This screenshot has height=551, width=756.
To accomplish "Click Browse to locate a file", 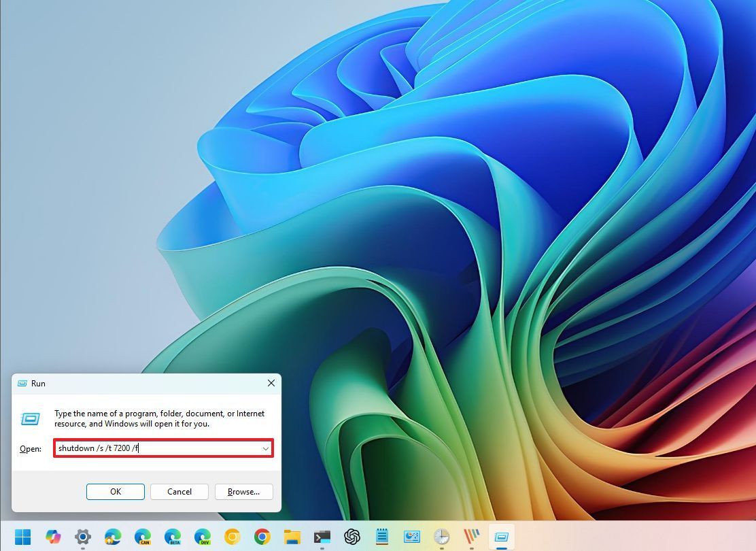I will coord(243,491).
